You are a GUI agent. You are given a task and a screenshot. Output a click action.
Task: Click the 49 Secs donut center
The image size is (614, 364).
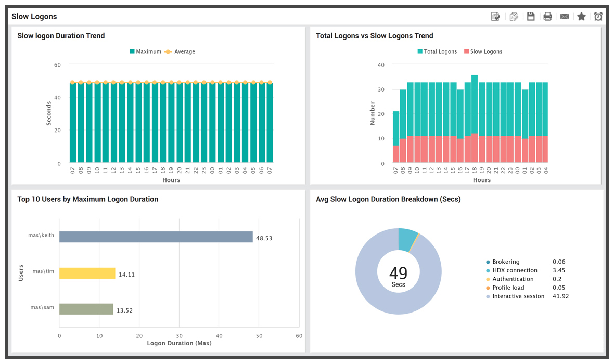click(x=398, y=276)
